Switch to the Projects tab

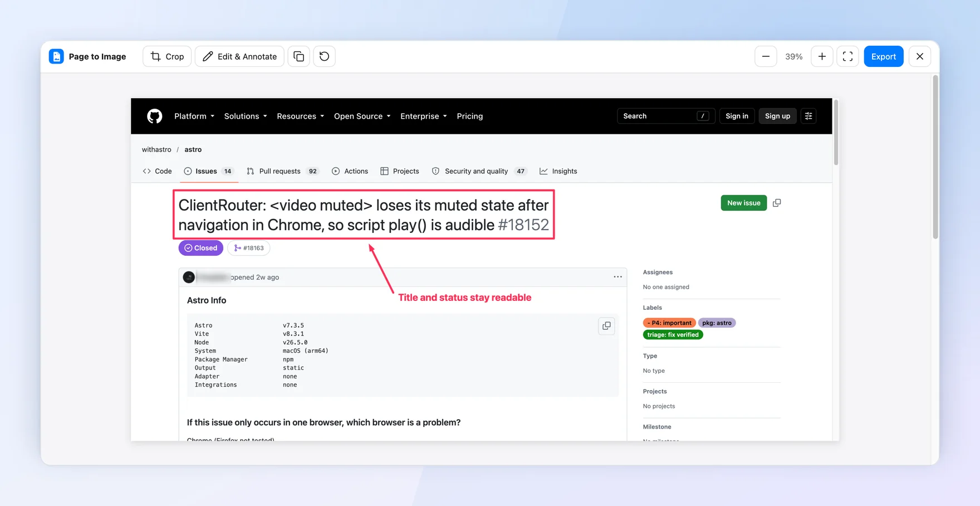pyautogui.click(x=400, y=171)
